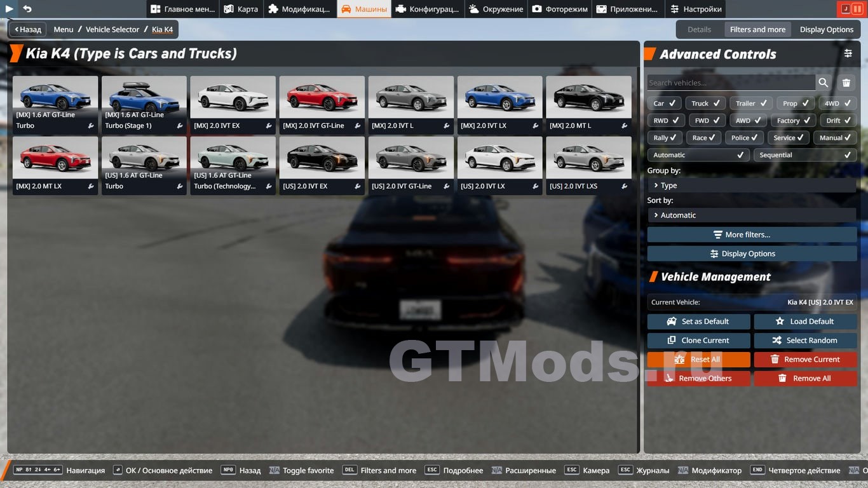Click Vehicle Selector in breadcrumb

[x=112, y=29]
